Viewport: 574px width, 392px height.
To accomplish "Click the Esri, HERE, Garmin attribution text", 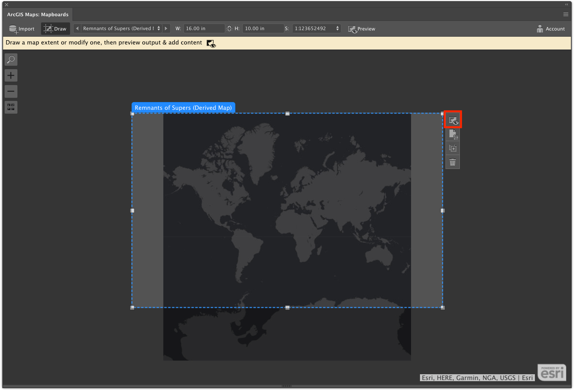I will 477,378.
